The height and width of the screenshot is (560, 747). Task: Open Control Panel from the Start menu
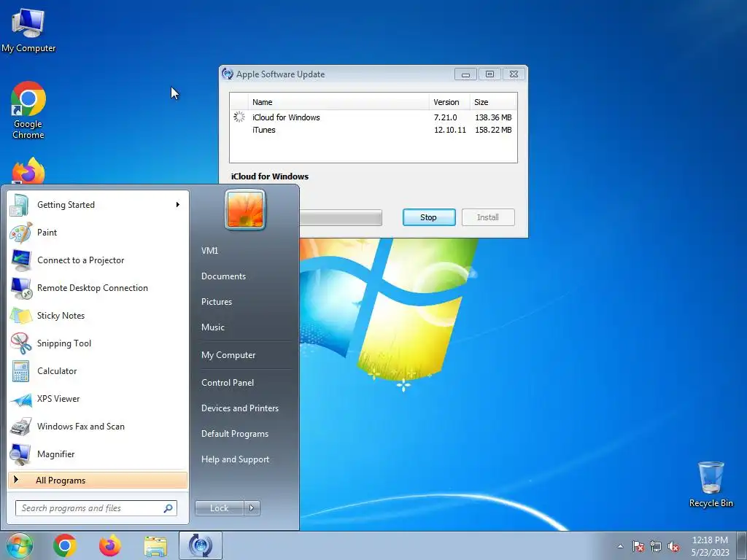[228, 383]
